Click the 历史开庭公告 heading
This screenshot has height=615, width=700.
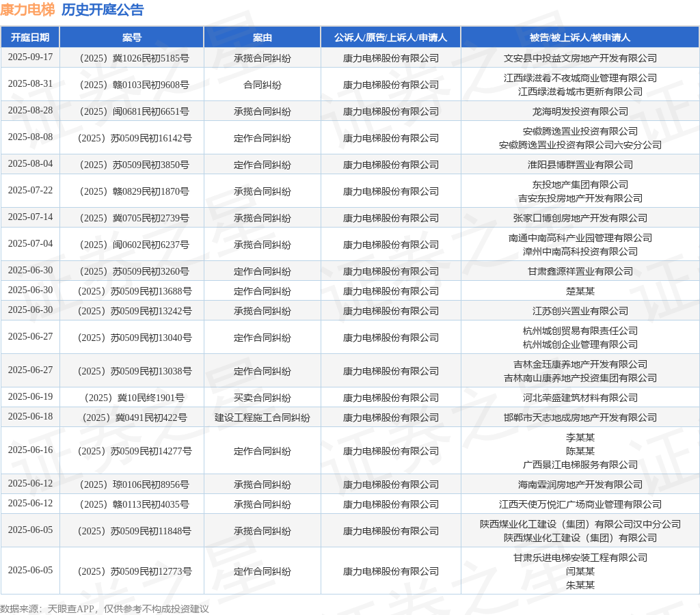pyautogui.click(x=103, y=10)
